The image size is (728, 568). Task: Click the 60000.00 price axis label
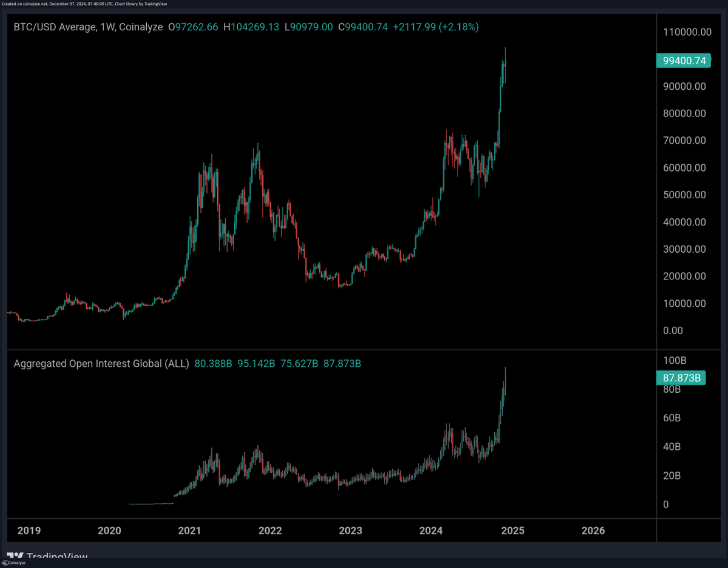tap(685, 167)
